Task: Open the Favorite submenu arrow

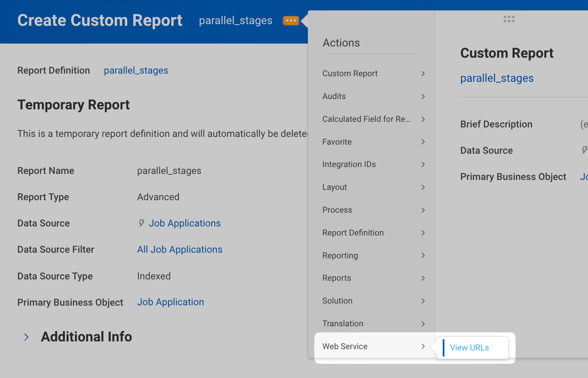Action: point(423,142)
